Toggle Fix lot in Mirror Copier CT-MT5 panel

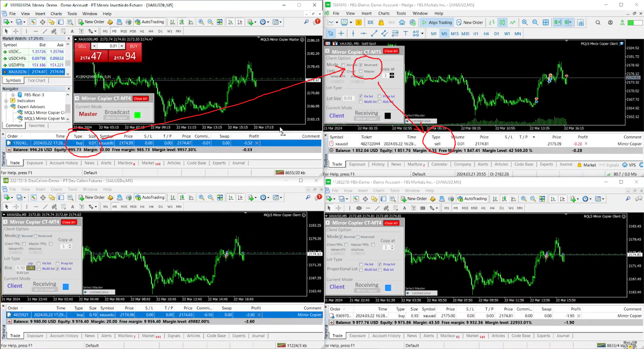pos(361,96)
